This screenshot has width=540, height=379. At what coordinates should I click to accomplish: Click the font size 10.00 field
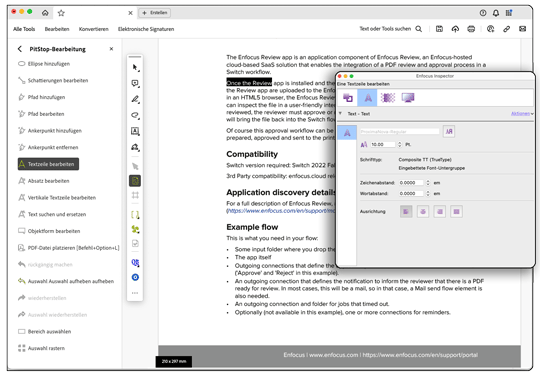pyautogui.click(x=383, y=145)
